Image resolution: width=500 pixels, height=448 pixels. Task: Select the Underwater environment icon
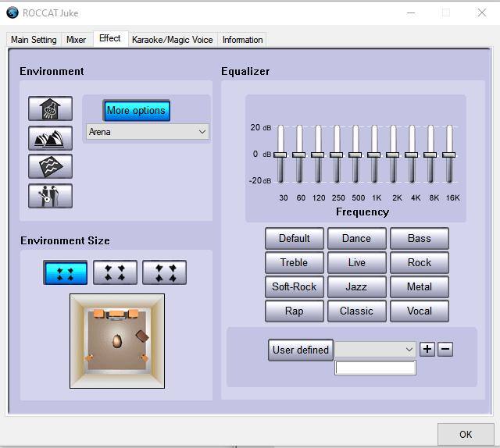(x=50, y=166)
